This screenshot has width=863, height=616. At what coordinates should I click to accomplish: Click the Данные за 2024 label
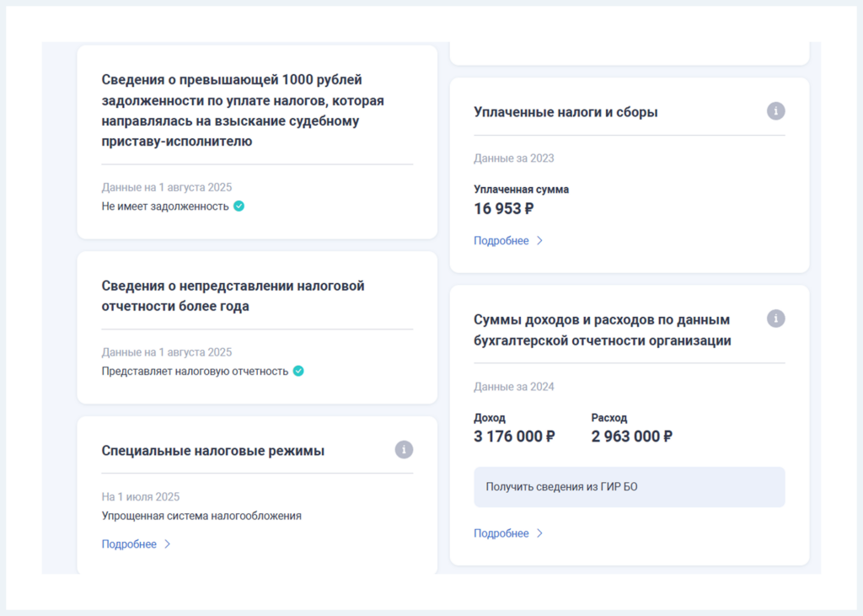click(x=514, y=387)
